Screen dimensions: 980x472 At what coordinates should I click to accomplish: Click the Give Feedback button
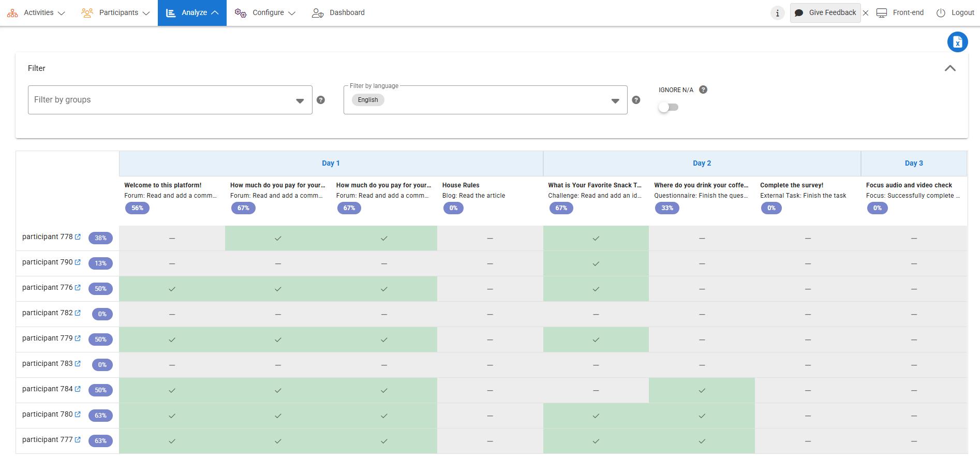pos(825,13)
